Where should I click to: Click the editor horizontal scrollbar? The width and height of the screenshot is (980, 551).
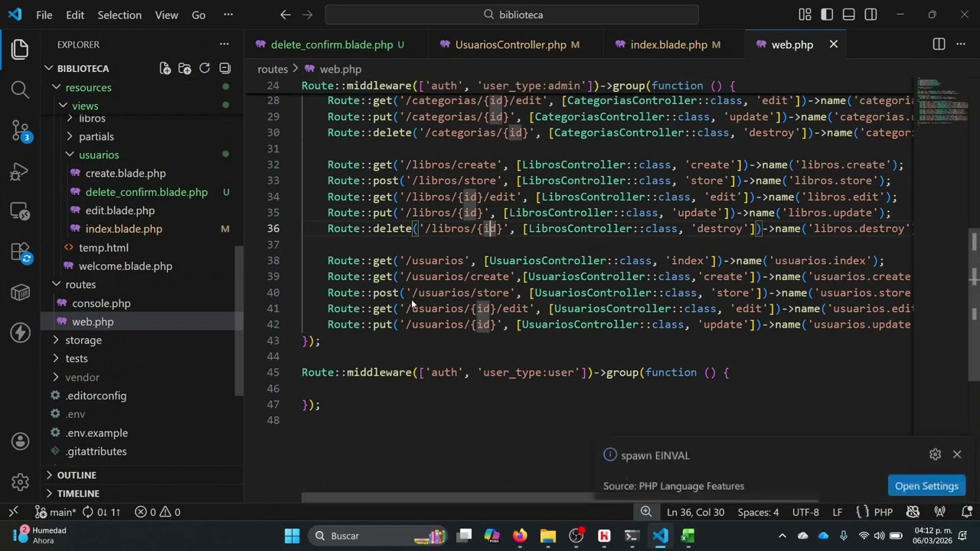pos(559,497)
